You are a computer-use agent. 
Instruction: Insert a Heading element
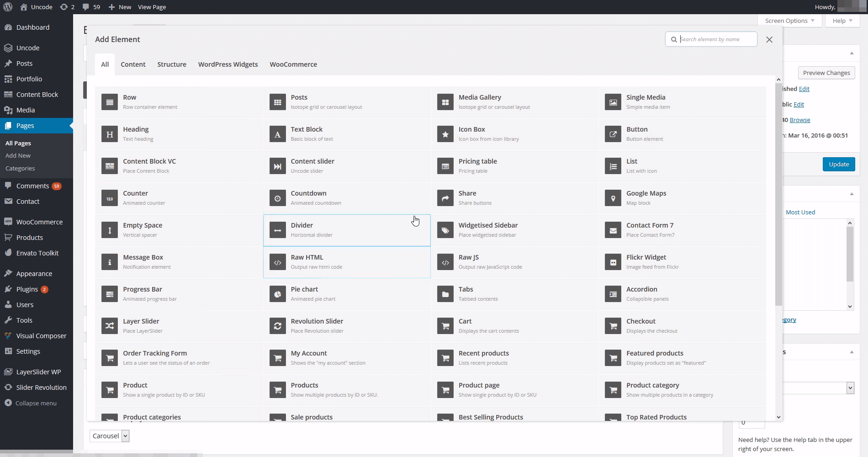point(179,134)
